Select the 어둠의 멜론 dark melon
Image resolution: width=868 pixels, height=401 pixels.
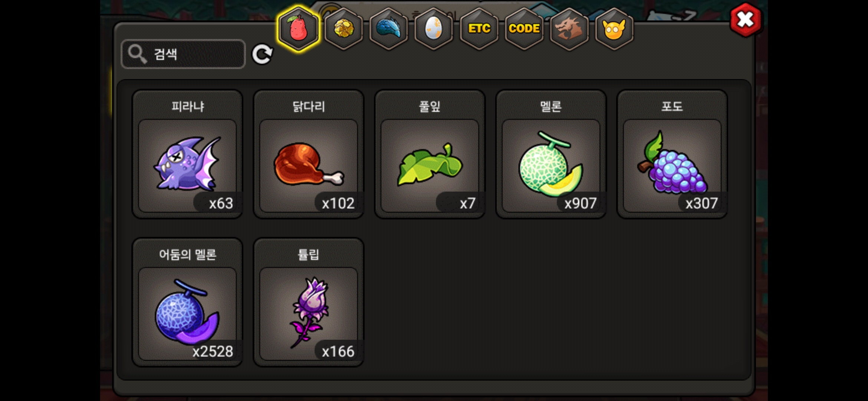tap(187, 302)
